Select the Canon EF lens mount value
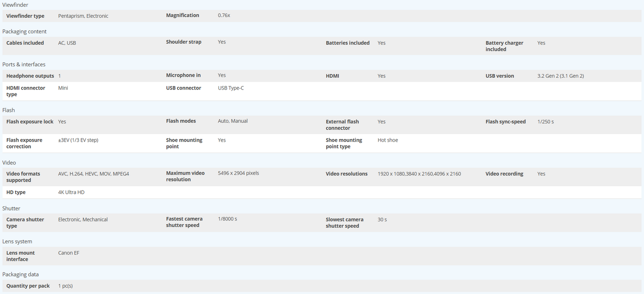 point(69,253)
